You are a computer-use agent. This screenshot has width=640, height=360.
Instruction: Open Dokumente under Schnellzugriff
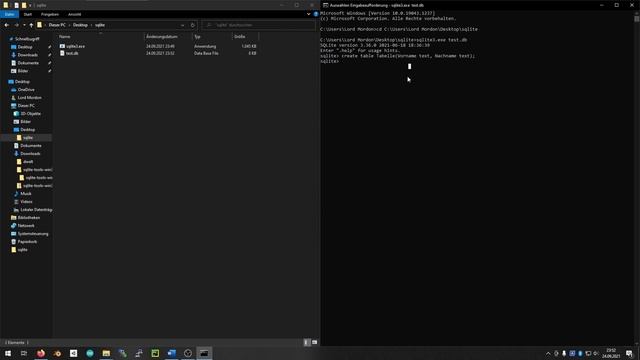point(28,63)
